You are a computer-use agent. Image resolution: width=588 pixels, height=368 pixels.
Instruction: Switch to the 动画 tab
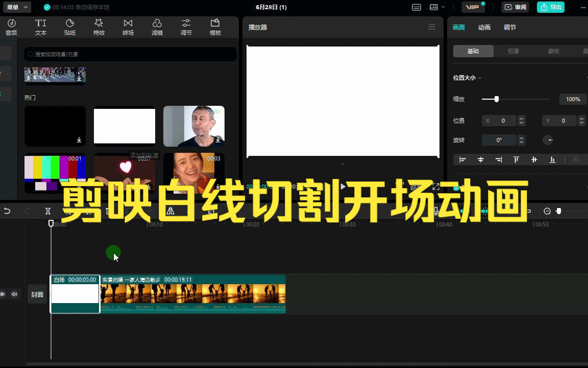point(484,28)
